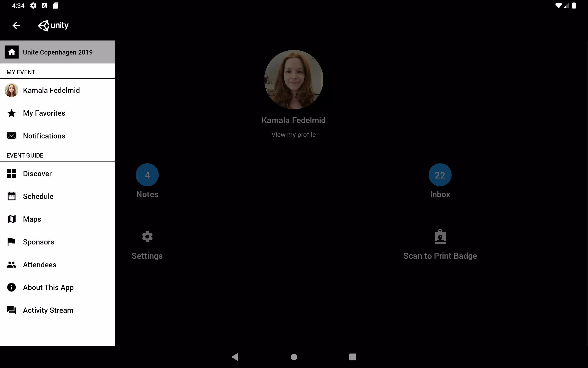The image size is (588, 368).
Task: Tap the Android recent apps button
Action: click(x=353, y=357)
